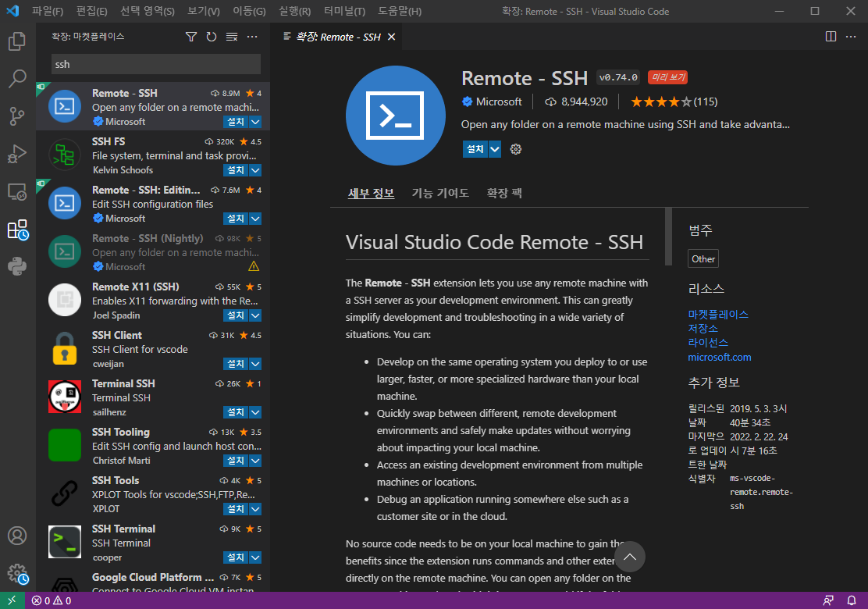Click the 미리 보기 preview badge
The height and width of the screenshot is (609, 868).
(667, 77)
